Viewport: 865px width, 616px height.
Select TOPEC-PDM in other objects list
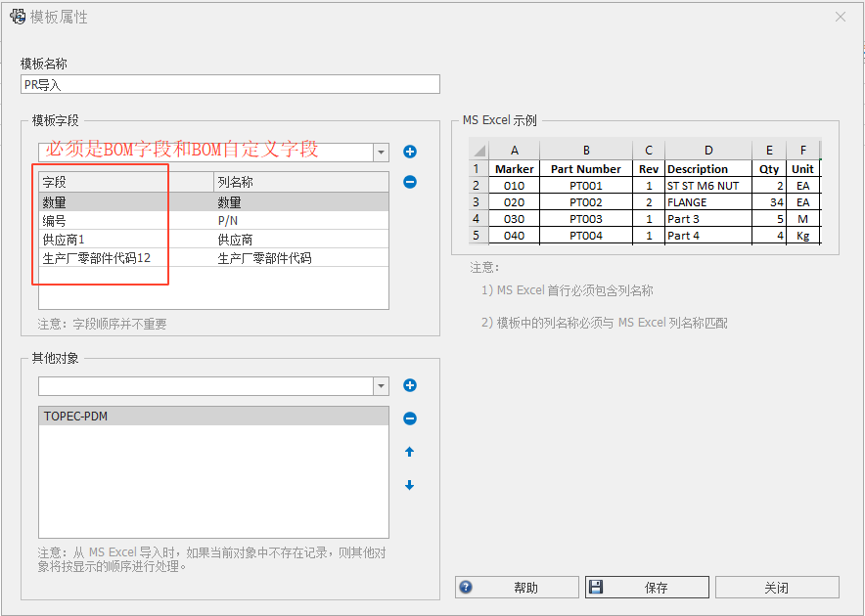214,417
